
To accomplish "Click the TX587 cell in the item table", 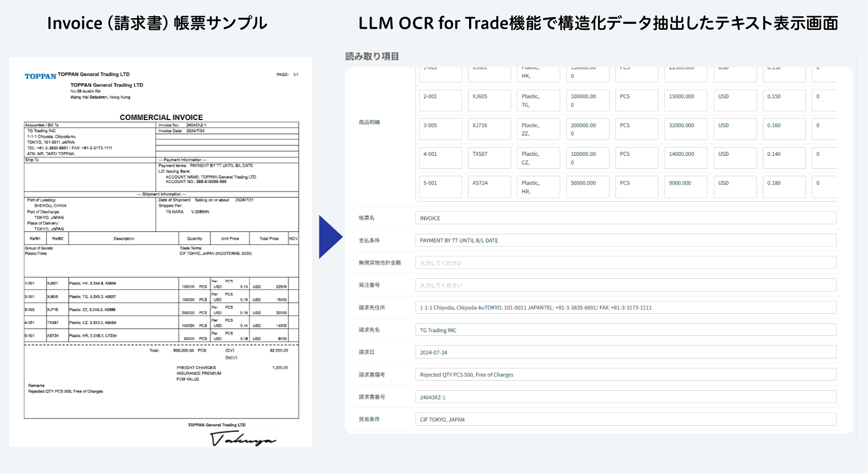I will pos(489,158).
